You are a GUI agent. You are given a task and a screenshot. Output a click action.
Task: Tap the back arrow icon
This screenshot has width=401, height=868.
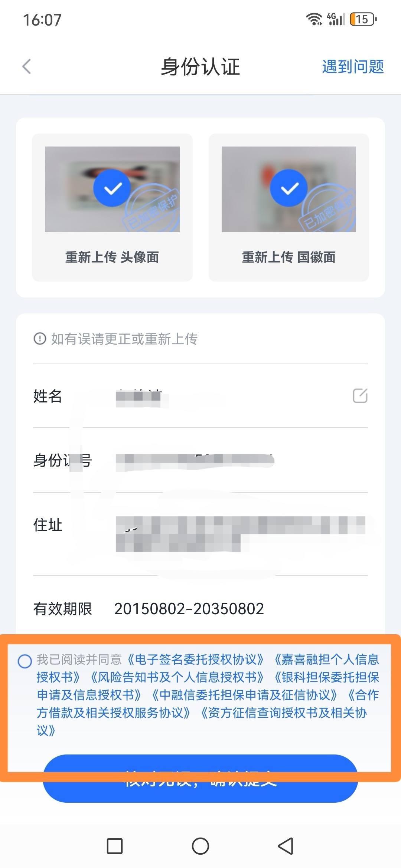(x=26, y=67)
